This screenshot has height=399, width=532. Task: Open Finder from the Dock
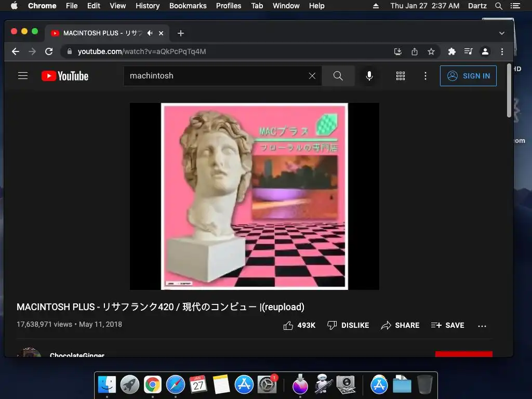click(x=107, y=385)
